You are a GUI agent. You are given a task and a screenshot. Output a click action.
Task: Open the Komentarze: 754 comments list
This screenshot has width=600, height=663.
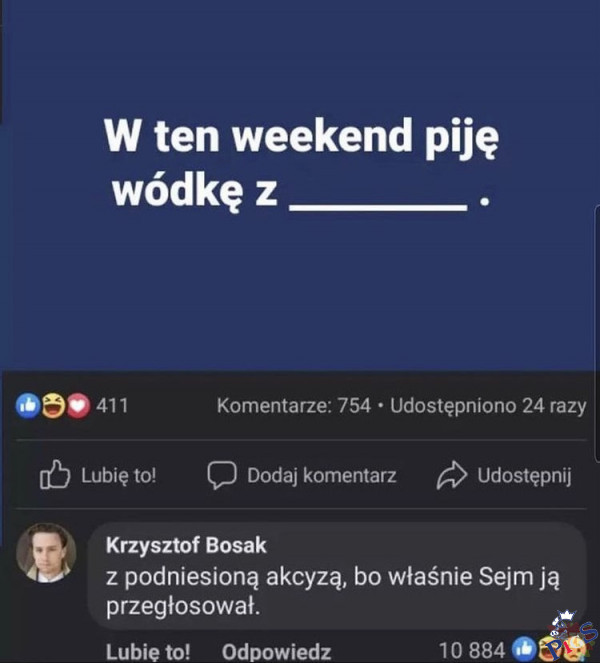pos(294,406)
